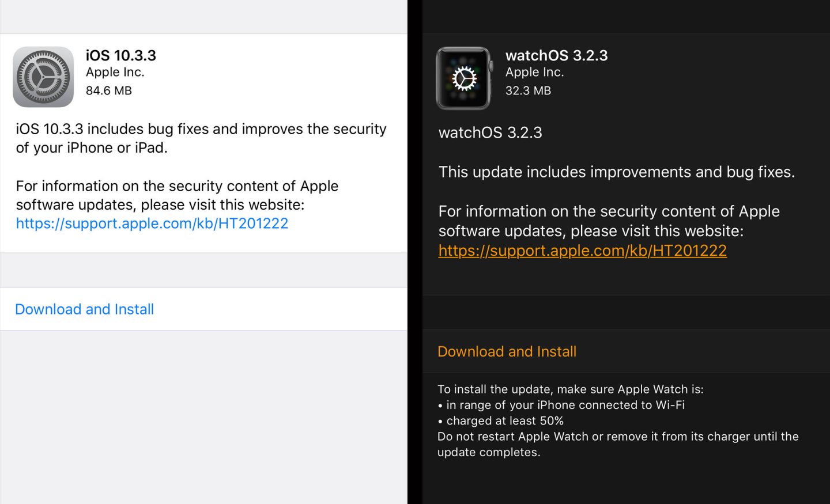Image resolution: width=830 pixels, height=504 pixels.
Task: Open the blue Apple support link for iOS
Action: [x=152, y=223]
